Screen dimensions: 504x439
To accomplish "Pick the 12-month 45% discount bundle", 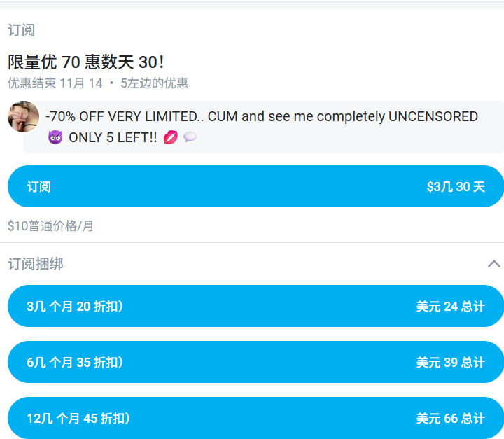I will [255, 418].
